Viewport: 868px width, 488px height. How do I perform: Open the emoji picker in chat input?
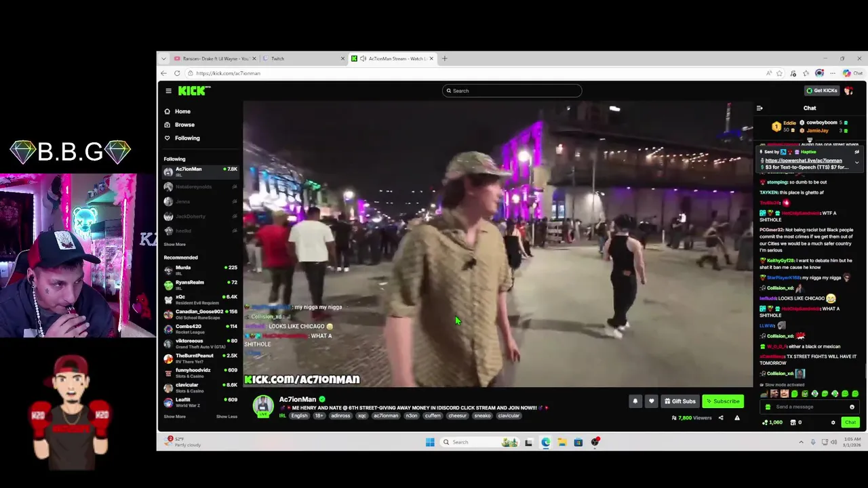pyautogui.click(x=852, y=407)
